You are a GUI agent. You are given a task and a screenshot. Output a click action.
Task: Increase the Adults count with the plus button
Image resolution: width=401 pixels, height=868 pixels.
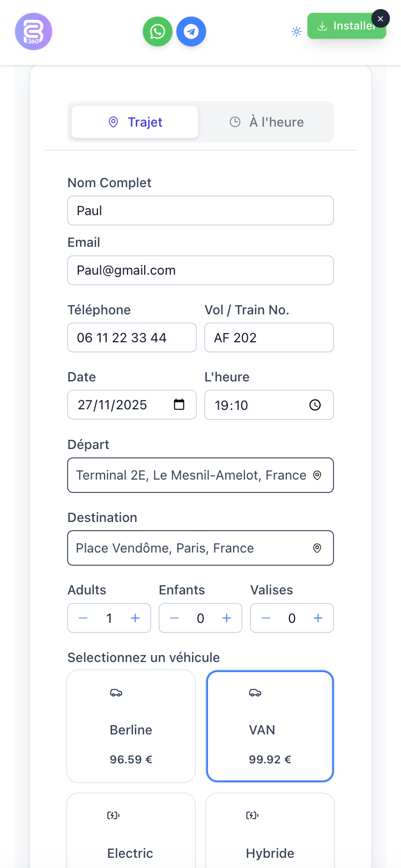[135, 618]
